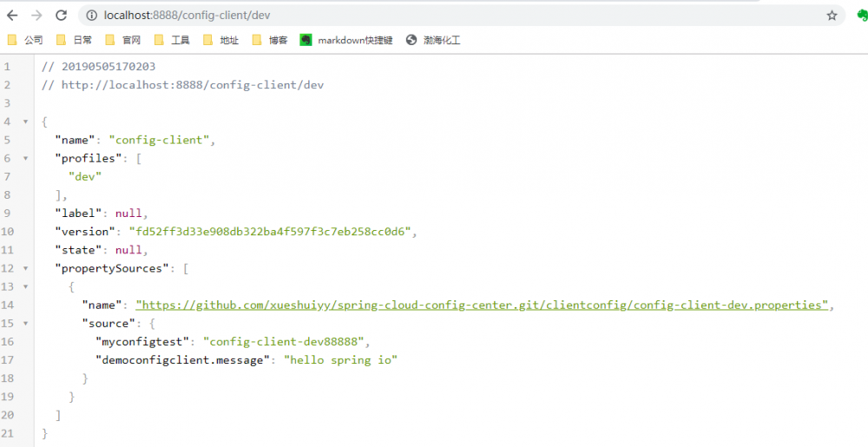
Task: Open the 渤海化工 bookmark
Action: (433, 40)
